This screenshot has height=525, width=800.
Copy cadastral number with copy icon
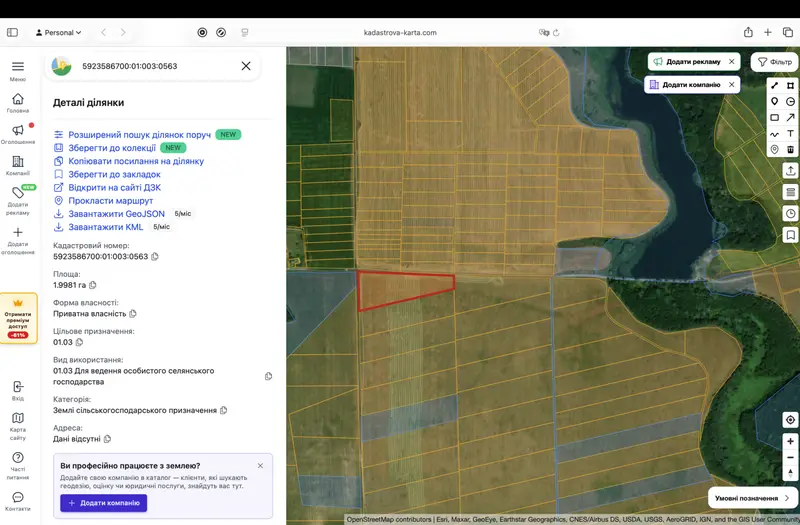click(155, 257)
